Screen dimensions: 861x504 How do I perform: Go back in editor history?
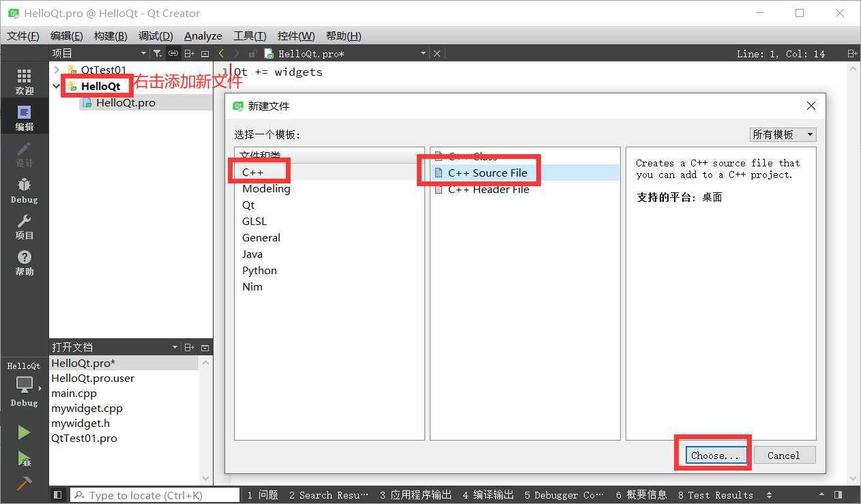pyautogui.click(x=221, y=53)
